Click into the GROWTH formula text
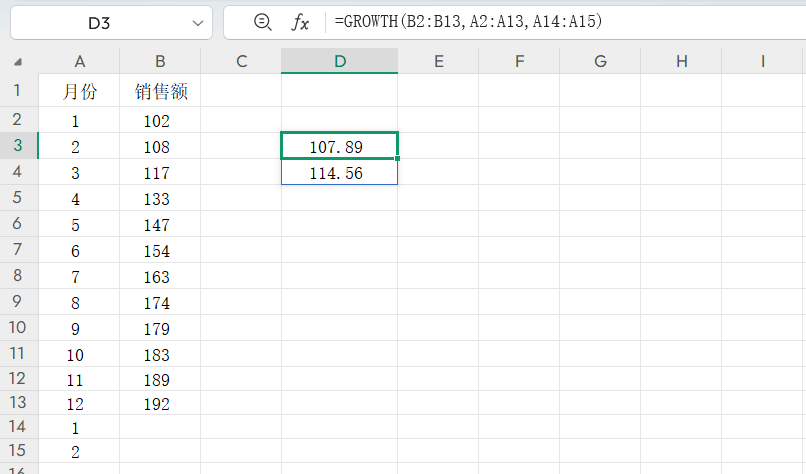This screenshot has width=806, height=474. (x=469, y=22)
